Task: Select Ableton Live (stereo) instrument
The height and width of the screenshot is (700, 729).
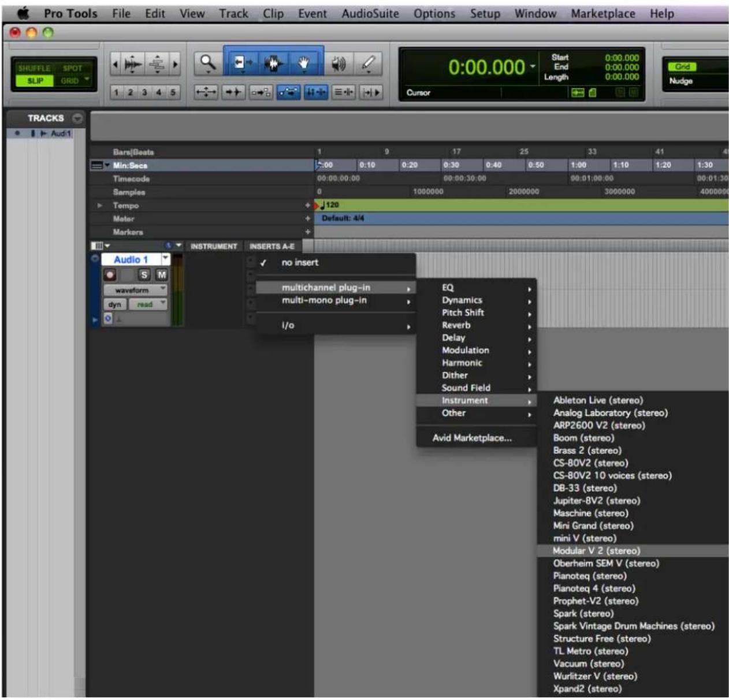Action: [633, 400]
